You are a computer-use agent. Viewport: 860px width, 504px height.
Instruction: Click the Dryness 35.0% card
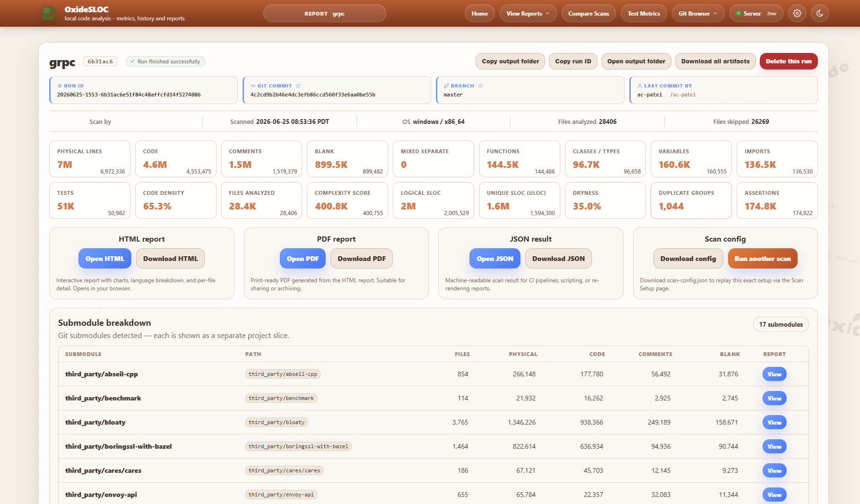605,200
